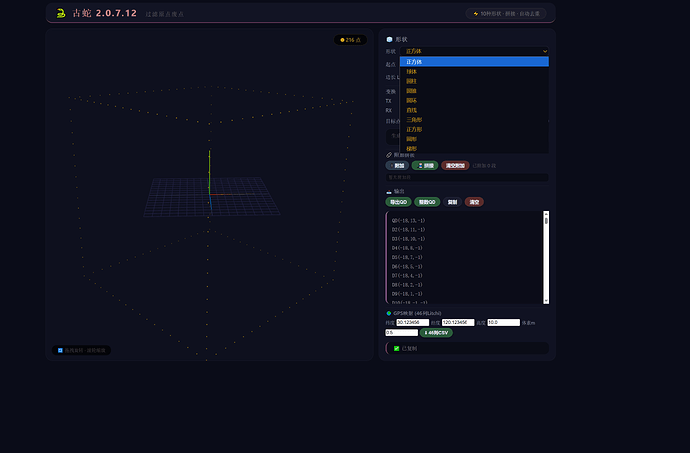Choose 球体 from the shape list
The image size is (690, 453).
474,71
